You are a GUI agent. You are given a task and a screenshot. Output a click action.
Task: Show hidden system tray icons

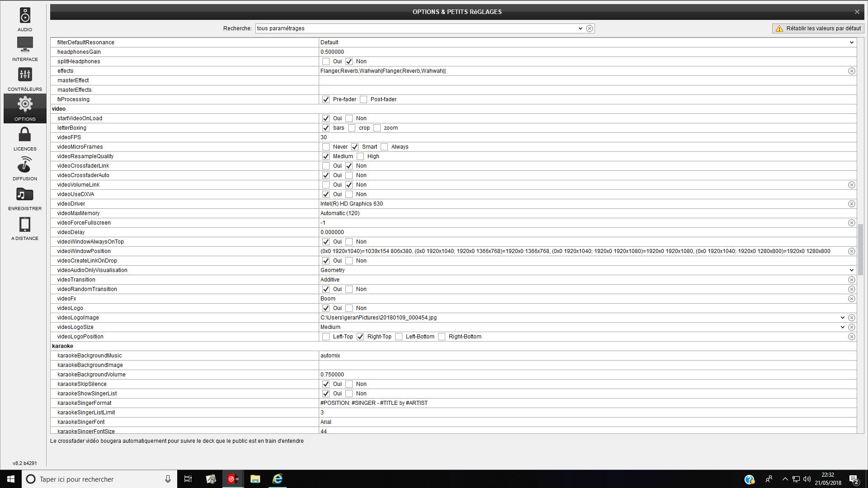pos(785,479)
